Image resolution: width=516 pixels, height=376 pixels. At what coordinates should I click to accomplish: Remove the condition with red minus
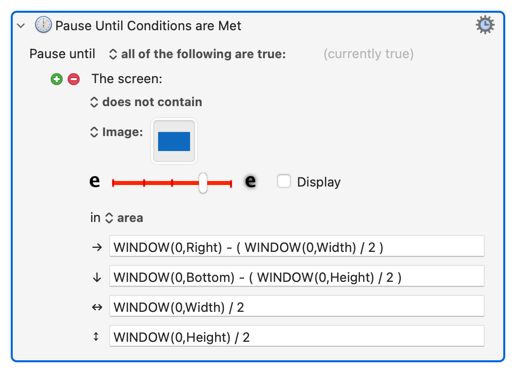pyautogui.click(x=74, y=79)
